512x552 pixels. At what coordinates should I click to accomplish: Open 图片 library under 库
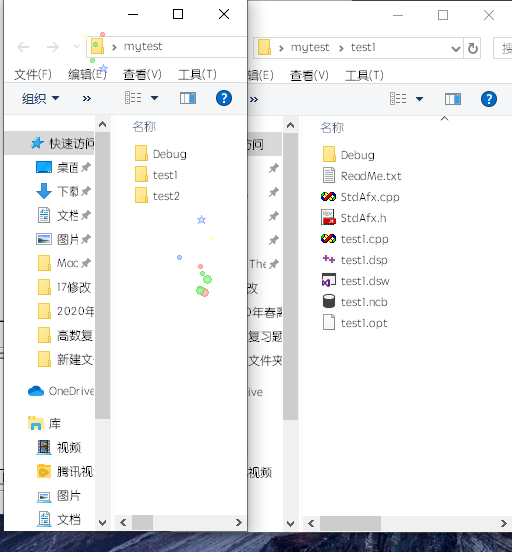click(x=59, y=496)
